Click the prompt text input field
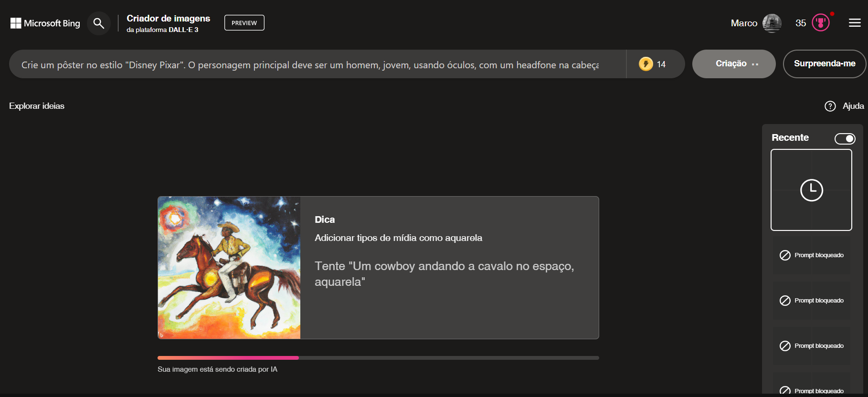This screenshot has width=868, height=397. [318, 64]
